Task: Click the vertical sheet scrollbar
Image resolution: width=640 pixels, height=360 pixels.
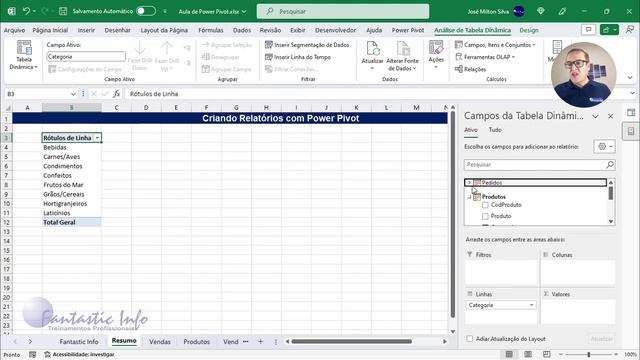Action: point(453,215)
